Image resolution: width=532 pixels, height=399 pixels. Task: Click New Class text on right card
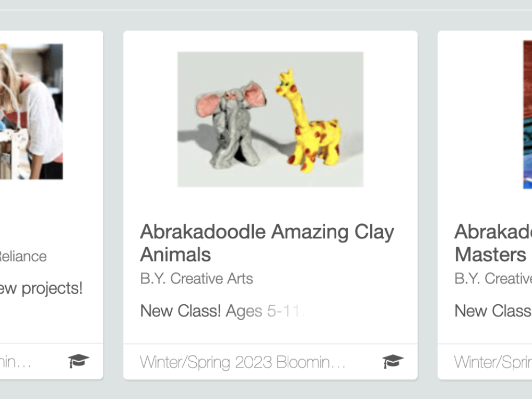click(493, 311)
